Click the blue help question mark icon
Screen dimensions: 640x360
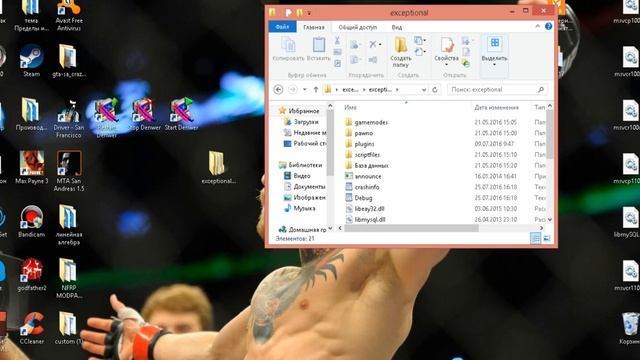(549, 26)
